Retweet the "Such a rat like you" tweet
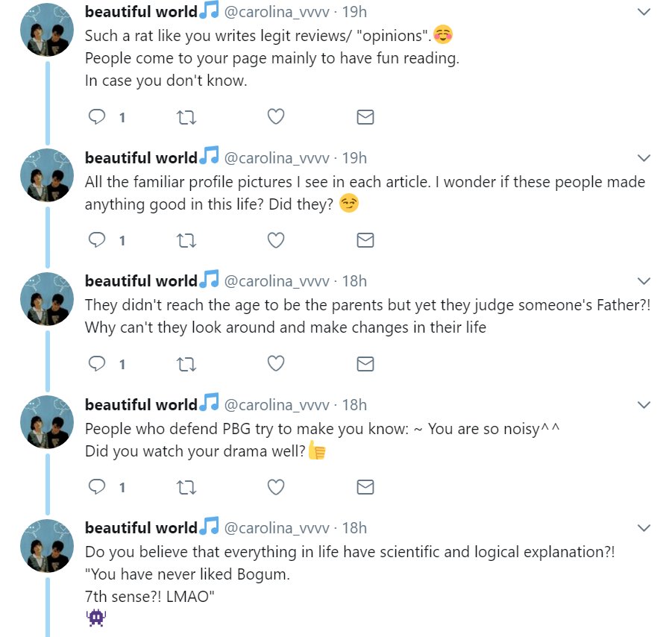The width and height of the screenshot is (672, 637). coord(186,117)
